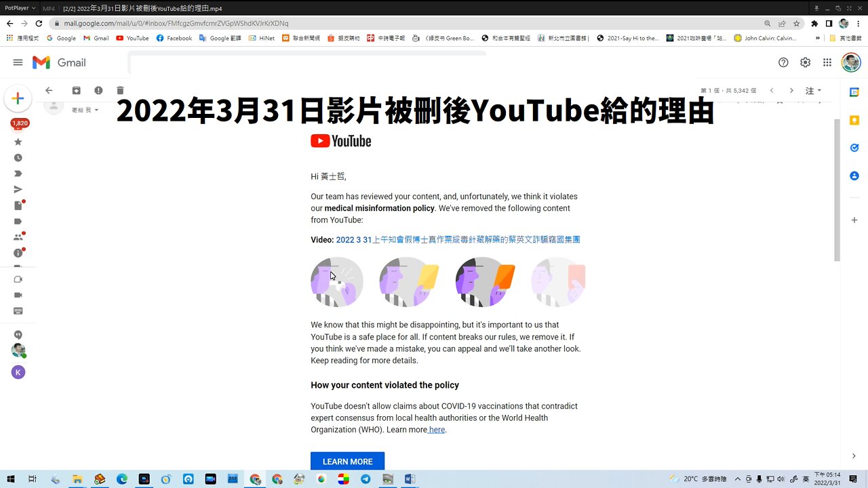Open John Calvin bookmark
The height and width of the screenshot is (488, 868).
(765, 38)
